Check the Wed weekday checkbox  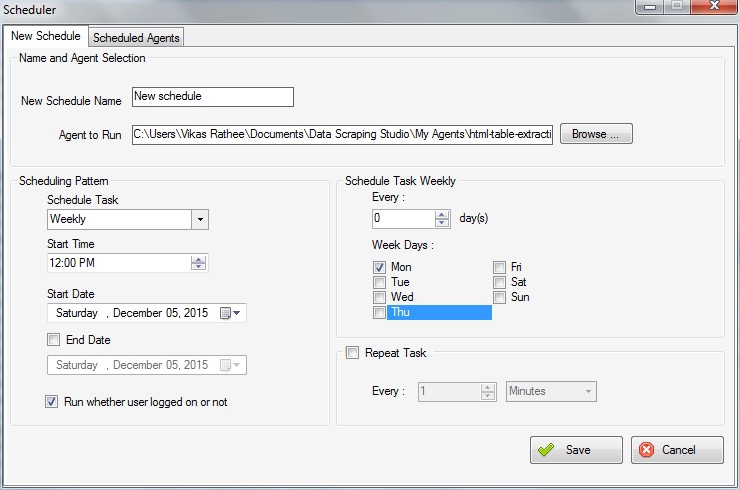click(x=379, y=297)
